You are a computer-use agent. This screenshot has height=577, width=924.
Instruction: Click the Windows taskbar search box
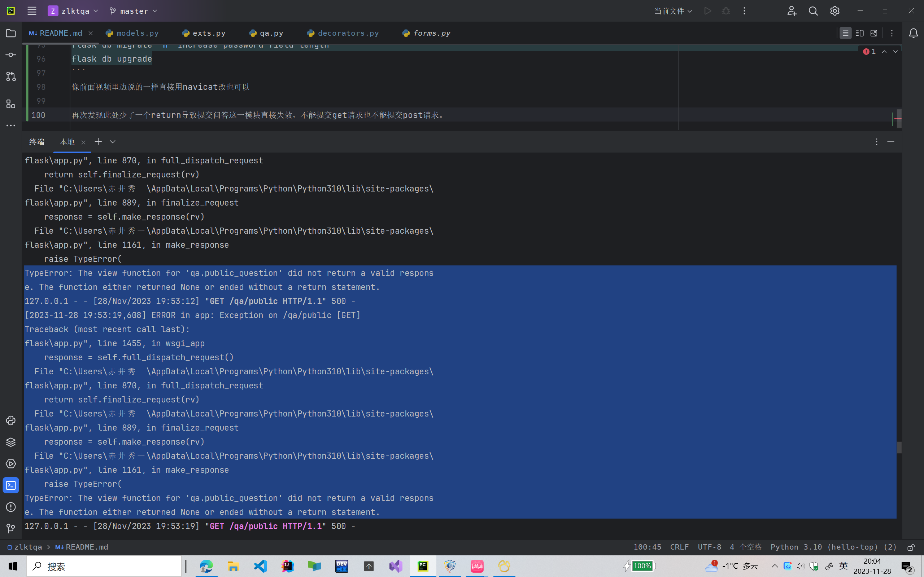104,566
